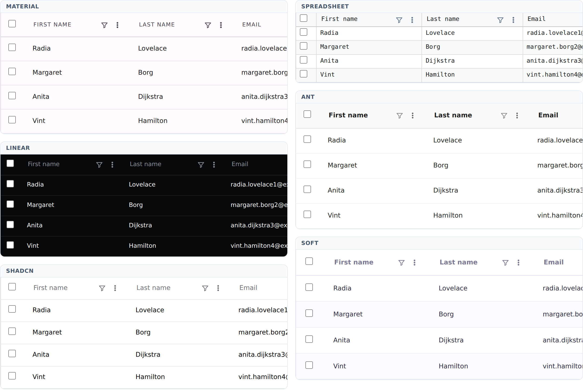Viewport: 583px width, 392px height.
Task: Open First name filter in Linear table
Action: [x=99, y=165]
